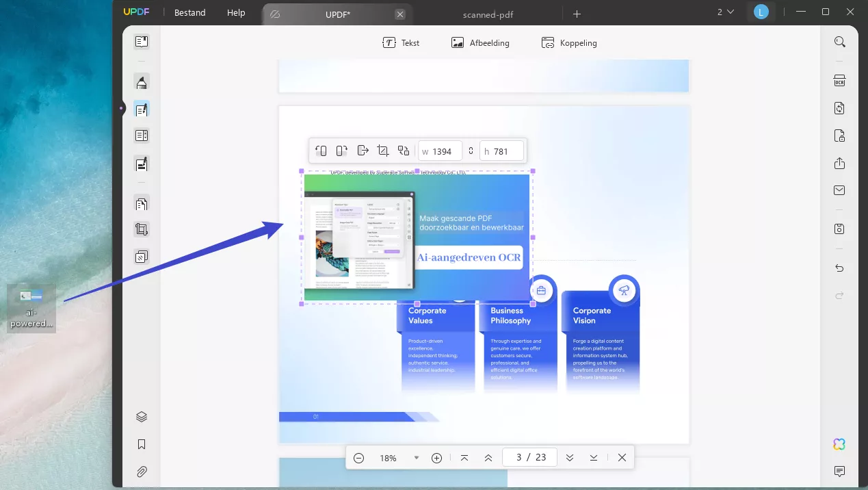868x490 pixels.
Task: Send the file by email
Action: coord(840,191)
